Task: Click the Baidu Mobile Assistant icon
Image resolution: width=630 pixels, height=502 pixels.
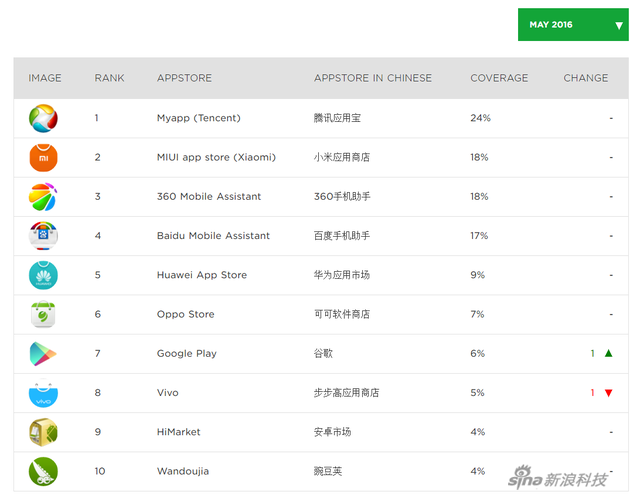Action: coord(43,236)
